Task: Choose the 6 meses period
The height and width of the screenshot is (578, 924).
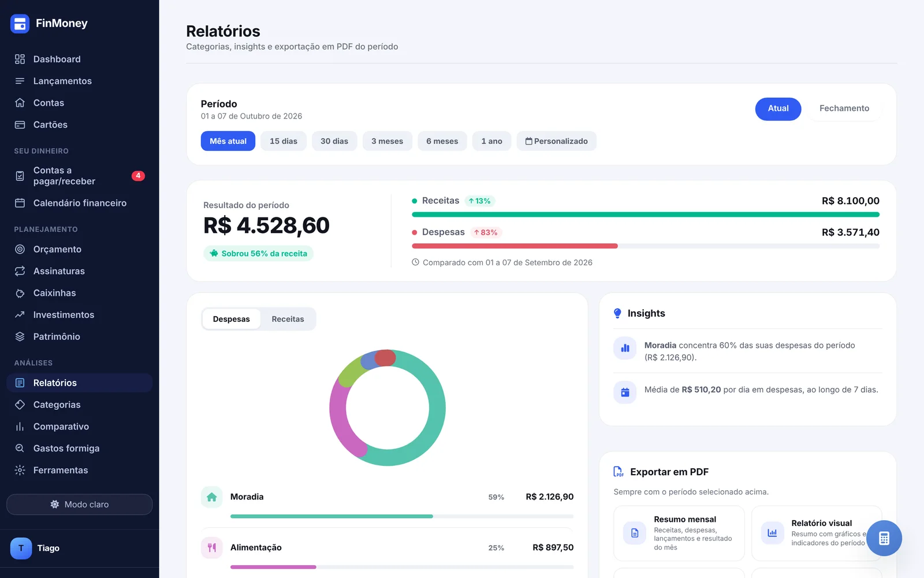Action: [442, 141]
